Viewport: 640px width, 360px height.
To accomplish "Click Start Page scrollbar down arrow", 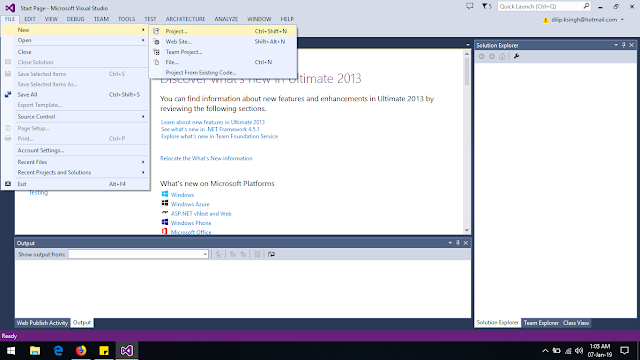I will point(467,231).
